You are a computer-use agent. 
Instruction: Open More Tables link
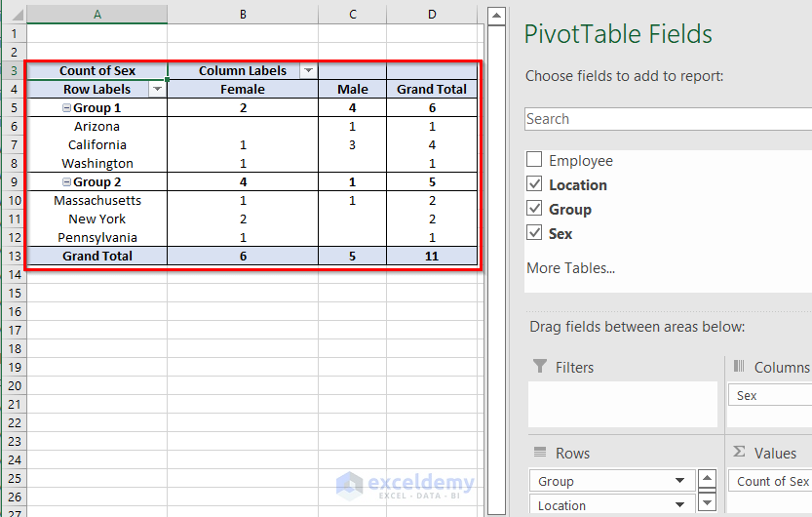click(570, 268)
